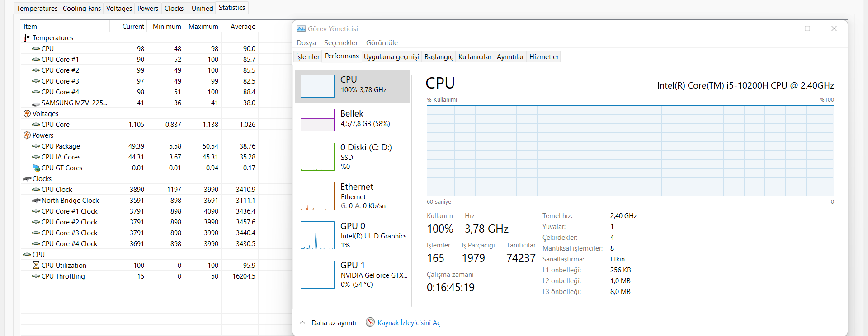Switch to the İşlemler tab
868x336 pixels.
(x=308, y=57)
